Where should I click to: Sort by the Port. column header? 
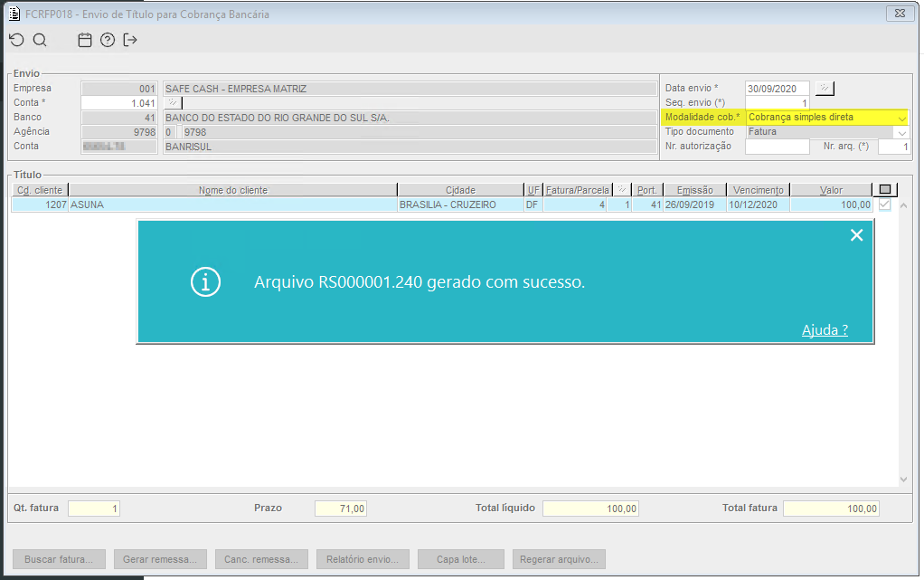[647, 190]
